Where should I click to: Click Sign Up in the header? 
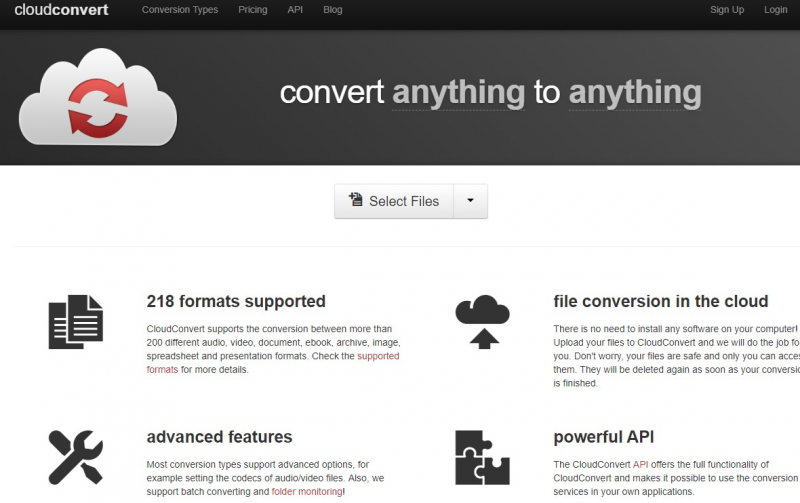727,10
